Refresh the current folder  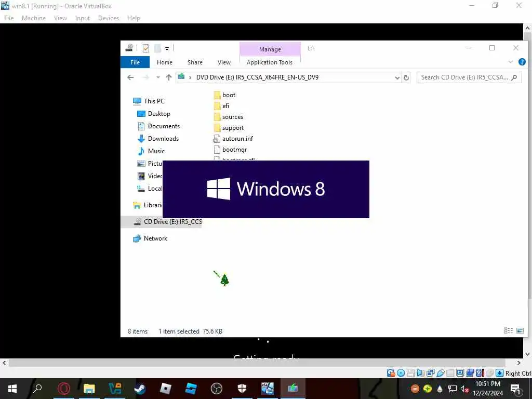click(x=406, y=78)
